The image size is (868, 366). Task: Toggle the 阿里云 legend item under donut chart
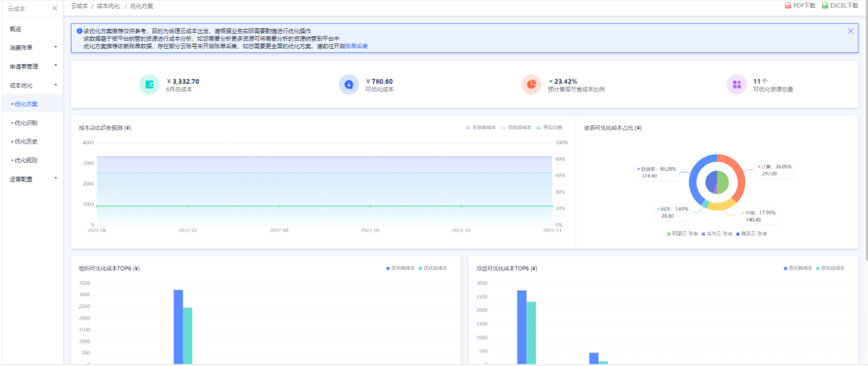coord(681,234)
